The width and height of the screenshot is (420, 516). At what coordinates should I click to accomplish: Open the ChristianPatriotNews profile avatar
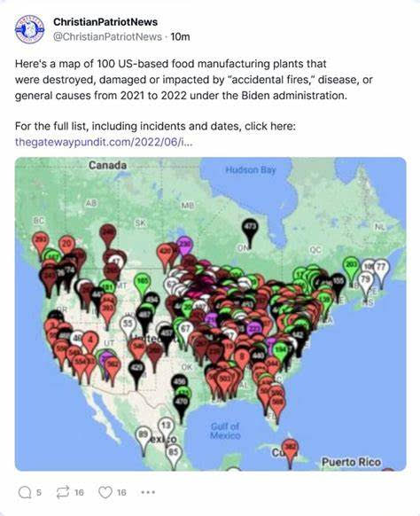[29, 29]
